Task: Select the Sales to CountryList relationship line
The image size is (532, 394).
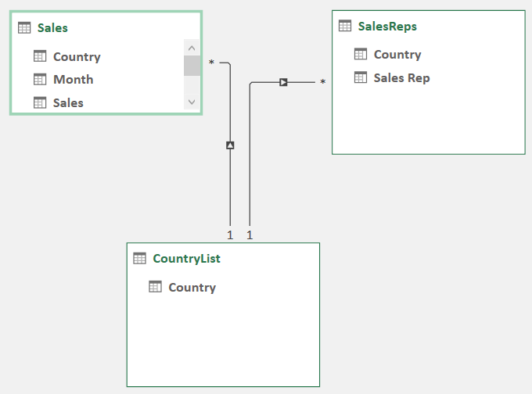Action: tap(230, 188)
